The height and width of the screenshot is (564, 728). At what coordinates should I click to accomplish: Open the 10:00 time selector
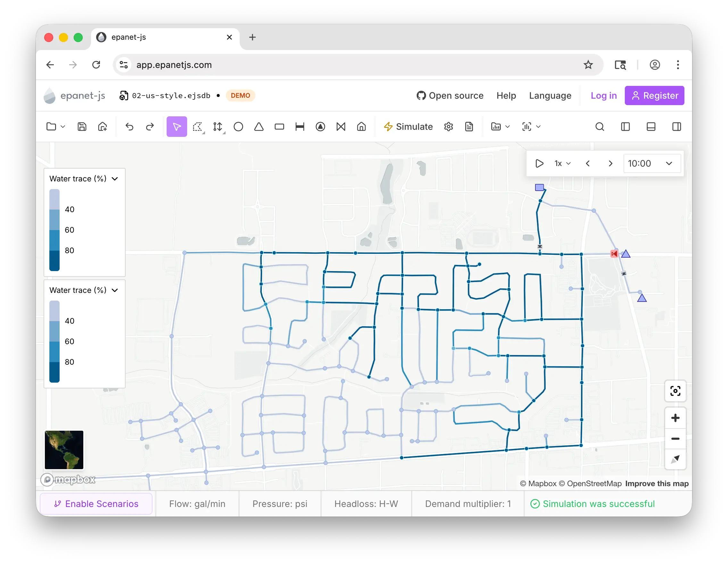point(652,163)
